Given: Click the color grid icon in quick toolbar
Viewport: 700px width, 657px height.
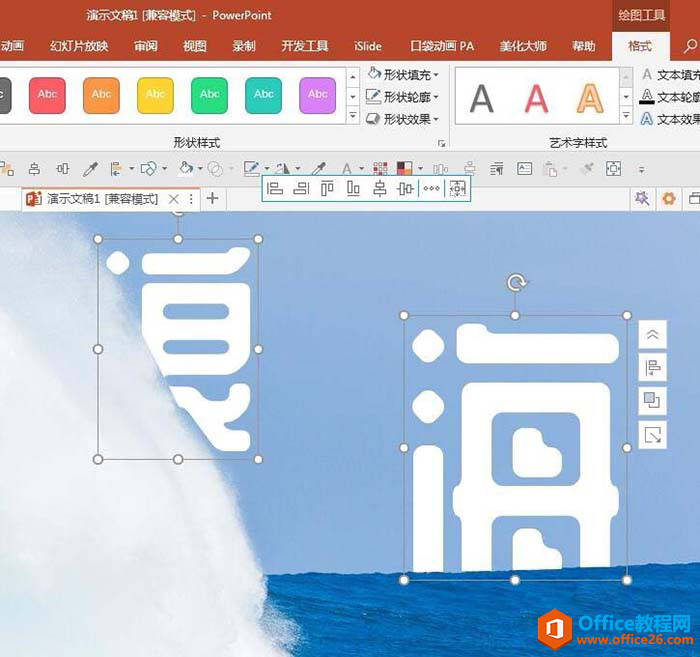Looking at the screenshot, I should [380, 169].
